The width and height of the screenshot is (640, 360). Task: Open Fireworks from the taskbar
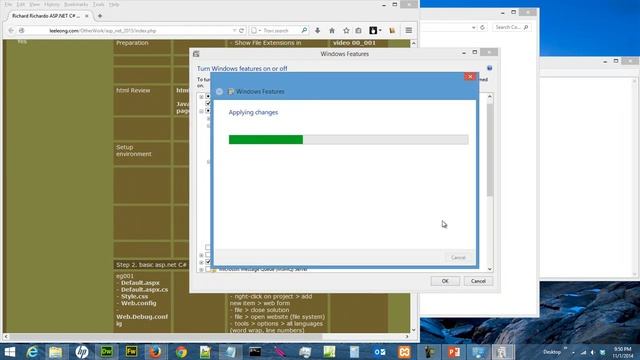click(x=131, y=352)
